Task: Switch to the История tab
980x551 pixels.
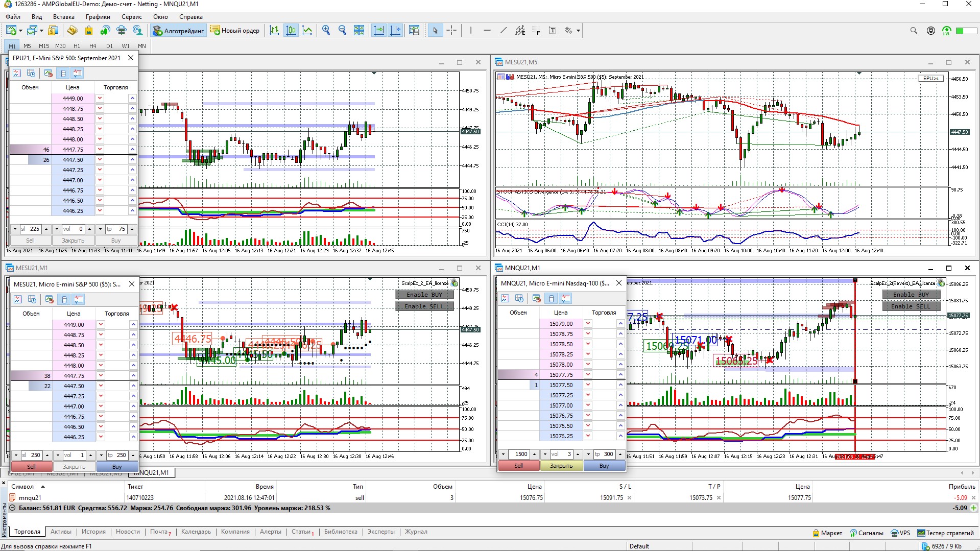Action: click(93, 532)
